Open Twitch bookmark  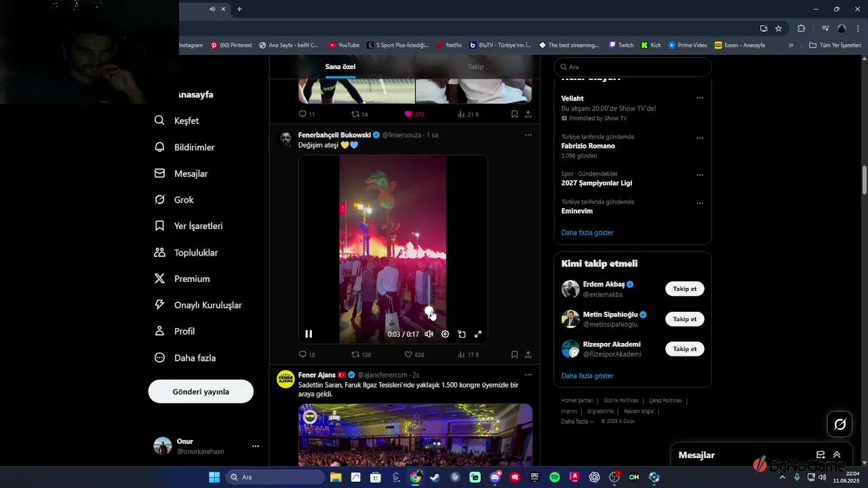point(621,45)
